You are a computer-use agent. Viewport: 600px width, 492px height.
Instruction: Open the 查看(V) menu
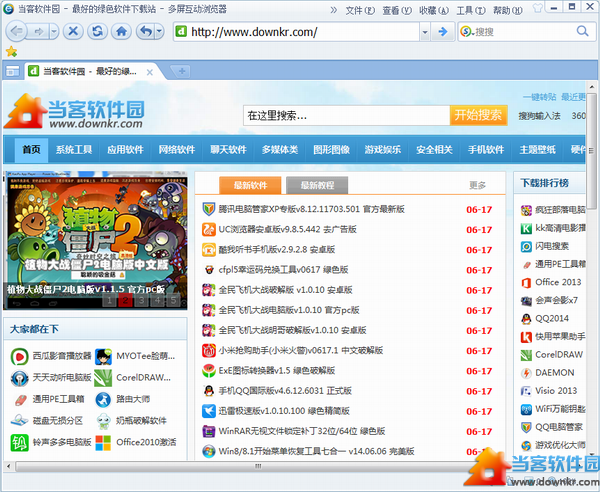click(x=397, y=10)
